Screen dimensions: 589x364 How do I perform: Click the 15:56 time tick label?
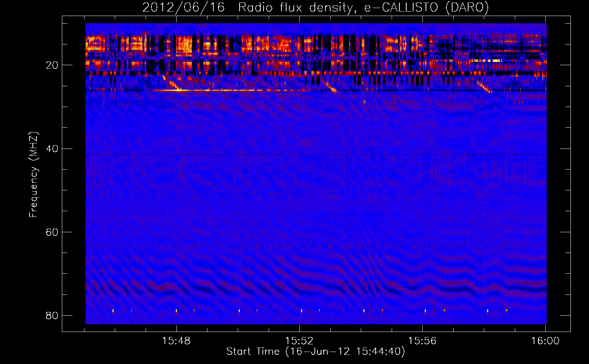click(x=422, y=341)
